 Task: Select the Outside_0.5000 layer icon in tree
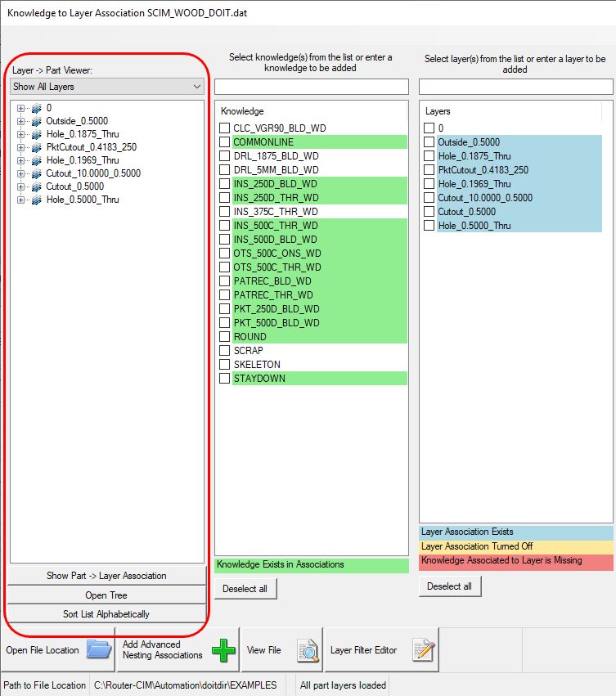36,121
